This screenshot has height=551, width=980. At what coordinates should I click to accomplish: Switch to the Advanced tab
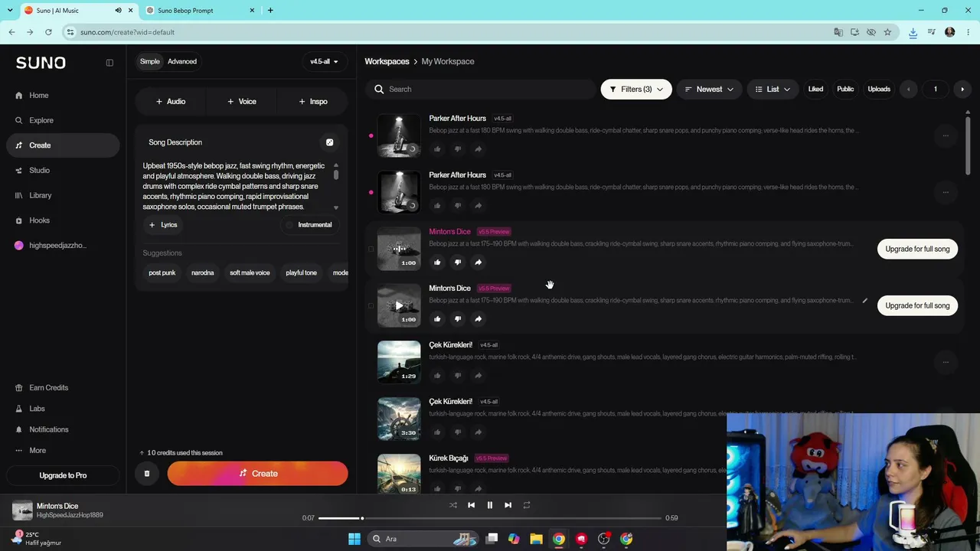(x=182, y=62)
